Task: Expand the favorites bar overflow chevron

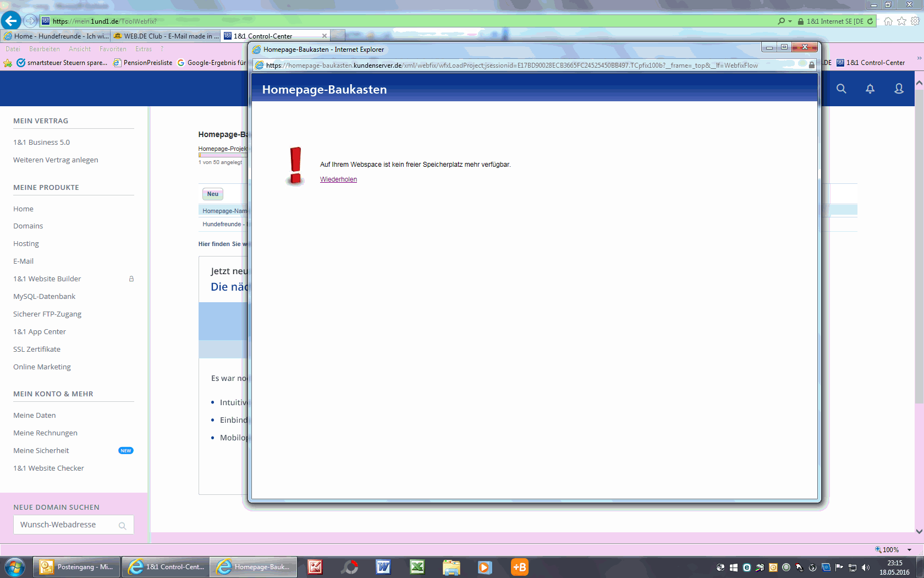Action: [x=919, y=58]
